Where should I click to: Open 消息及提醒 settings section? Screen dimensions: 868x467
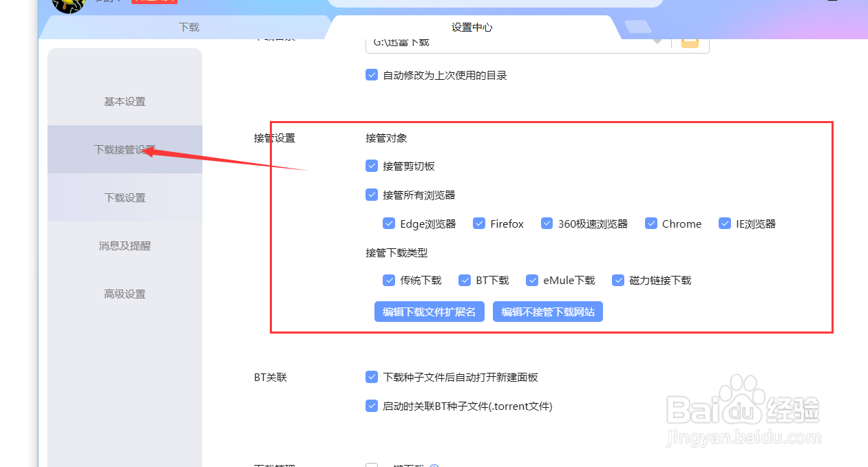125,246
